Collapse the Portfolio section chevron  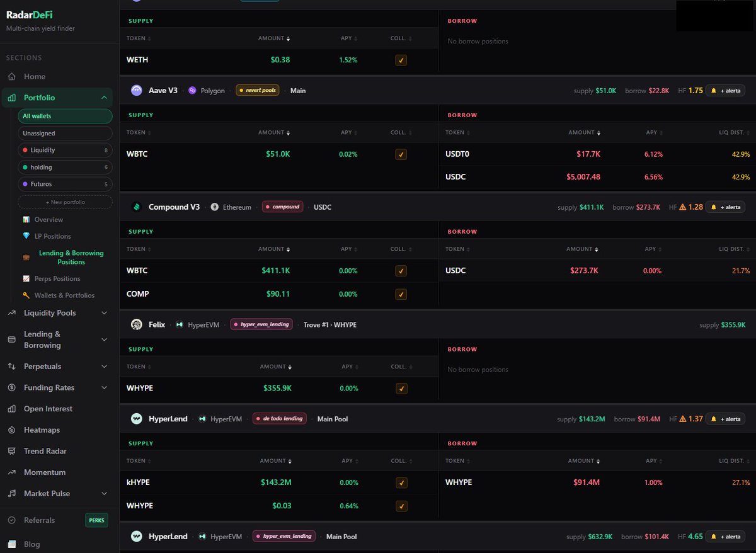click(104, 98)
